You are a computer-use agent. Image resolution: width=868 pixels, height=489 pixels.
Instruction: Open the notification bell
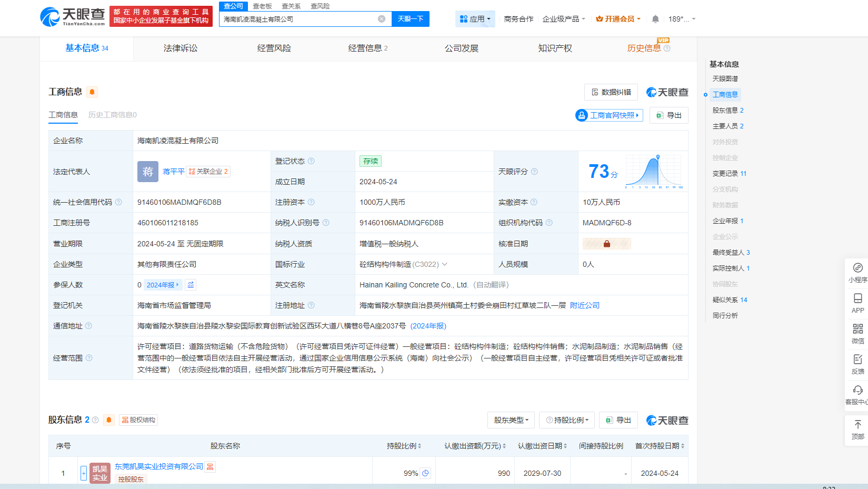(x=655, y=19)
